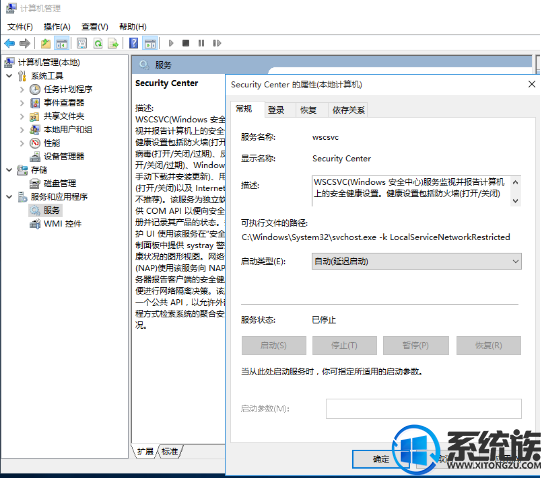Click the 恢复(R) button
541x478 pixels.
489,345
